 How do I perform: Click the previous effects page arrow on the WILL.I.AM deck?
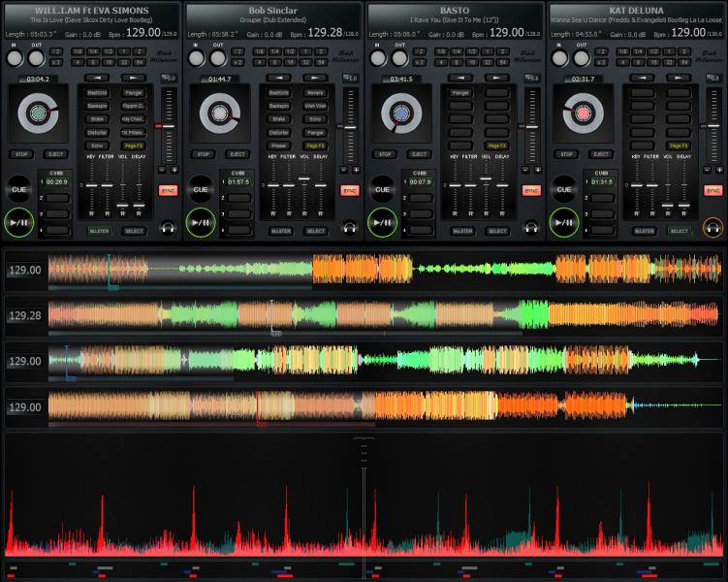coord(98,78)
